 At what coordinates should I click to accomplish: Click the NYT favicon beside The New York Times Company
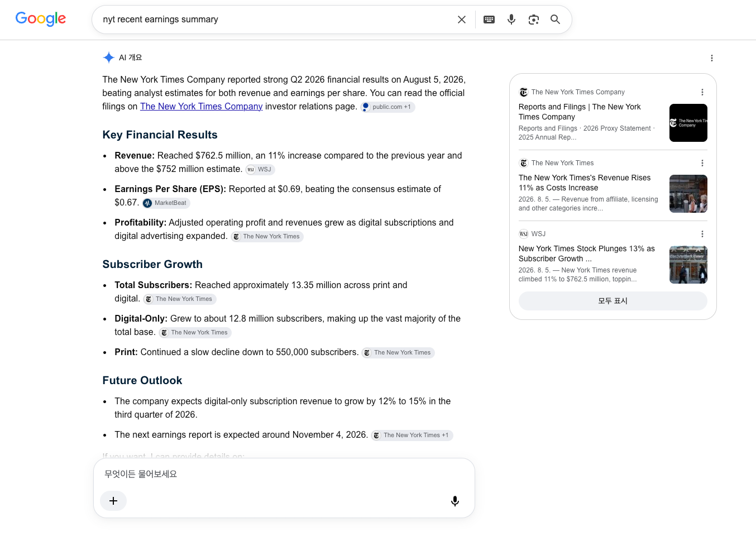pos(524,92)
